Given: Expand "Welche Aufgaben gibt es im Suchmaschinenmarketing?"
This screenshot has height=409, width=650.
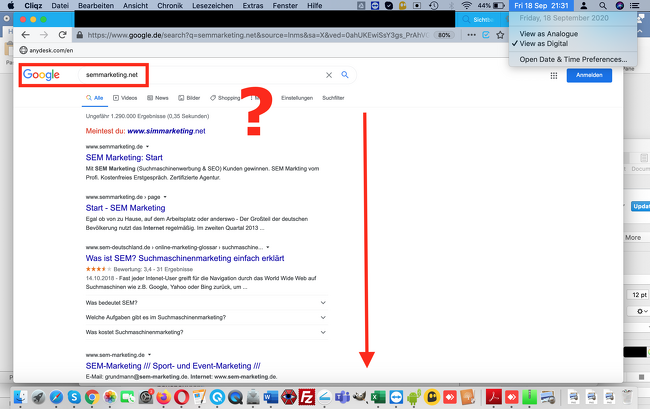Looking at the screenshot, I should [x=204, y=317].
